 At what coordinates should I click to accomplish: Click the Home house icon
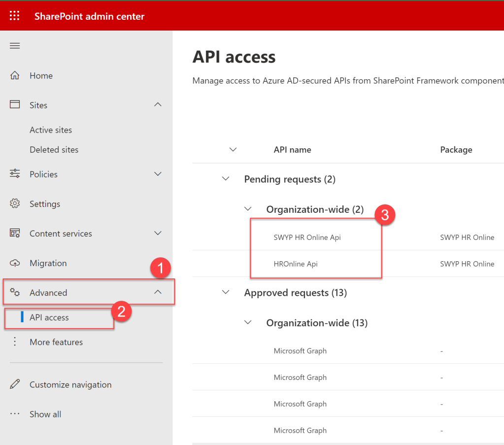[x=15, y=76]
